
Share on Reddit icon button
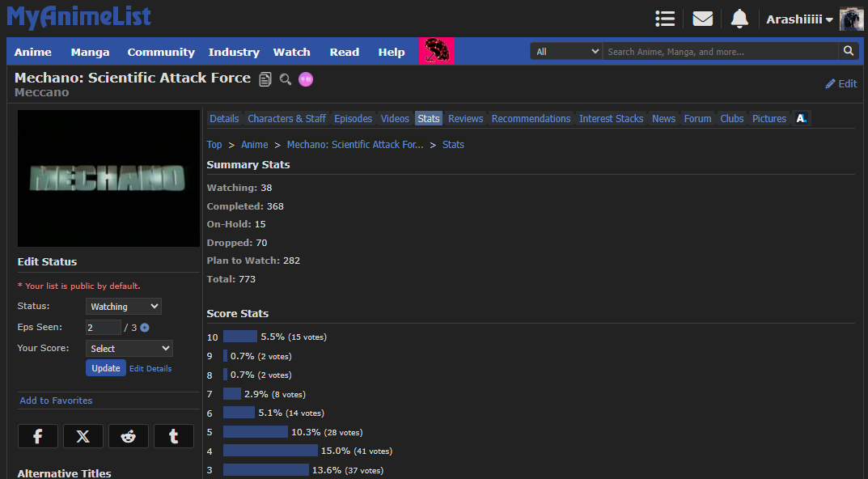coord(129,436)
